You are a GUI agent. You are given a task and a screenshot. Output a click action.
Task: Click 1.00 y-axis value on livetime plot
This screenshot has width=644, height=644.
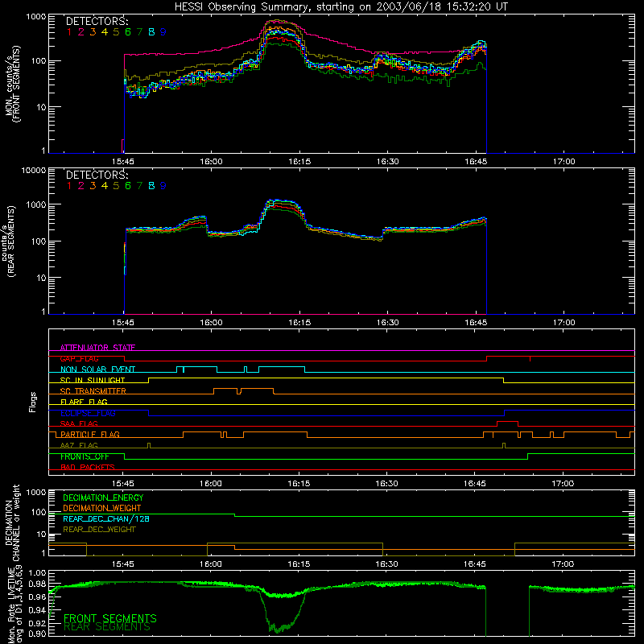pos(37,572)
